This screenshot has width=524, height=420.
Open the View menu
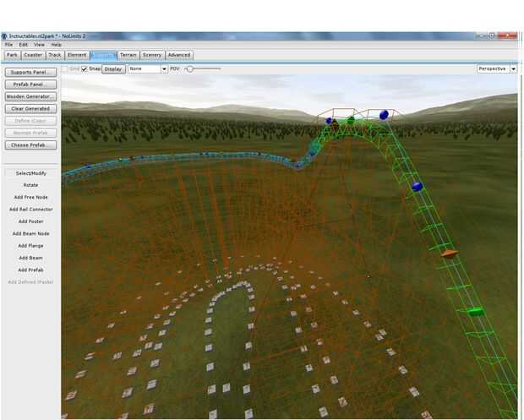pos(39,45)
